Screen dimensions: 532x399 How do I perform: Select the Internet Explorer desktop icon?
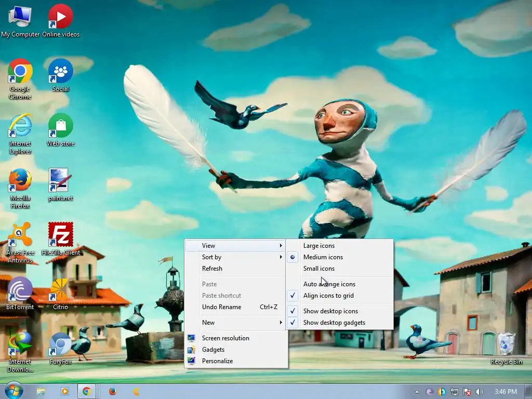pos(20,134)
